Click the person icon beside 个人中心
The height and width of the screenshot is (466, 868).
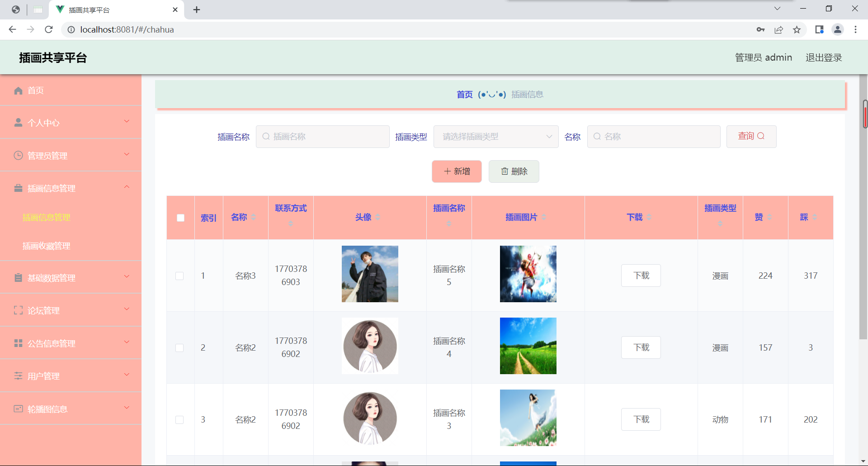[x=18, y=123]
